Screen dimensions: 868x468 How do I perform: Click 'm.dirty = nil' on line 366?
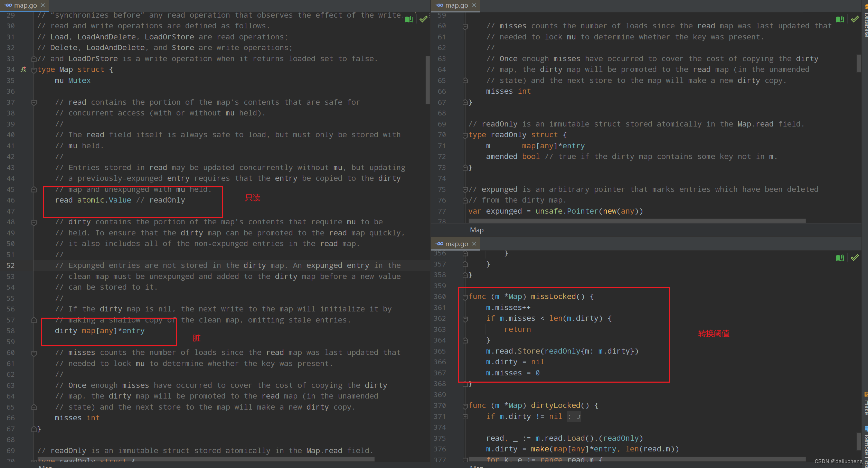click(515, 362)
